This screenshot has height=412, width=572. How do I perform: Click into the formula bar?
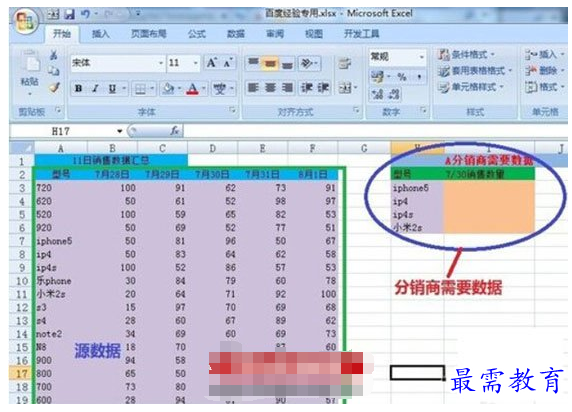pos(375,131)
